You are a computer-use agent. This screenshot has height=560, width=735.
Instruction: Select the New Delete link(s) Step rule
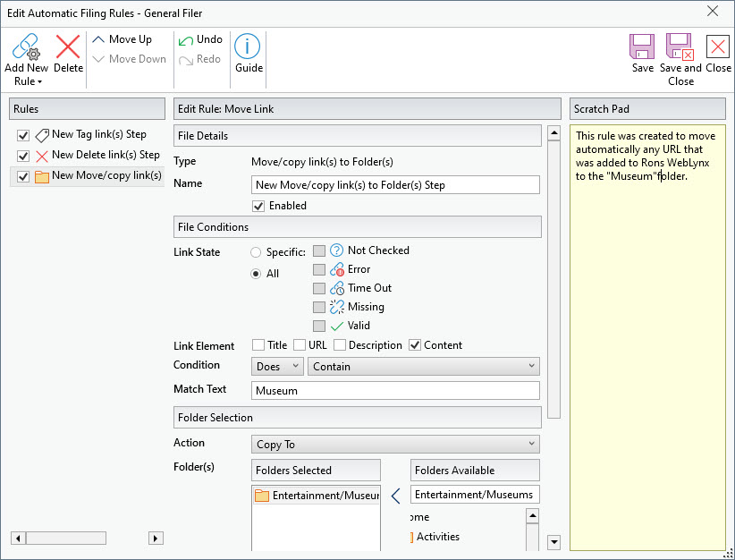[106, 155]
